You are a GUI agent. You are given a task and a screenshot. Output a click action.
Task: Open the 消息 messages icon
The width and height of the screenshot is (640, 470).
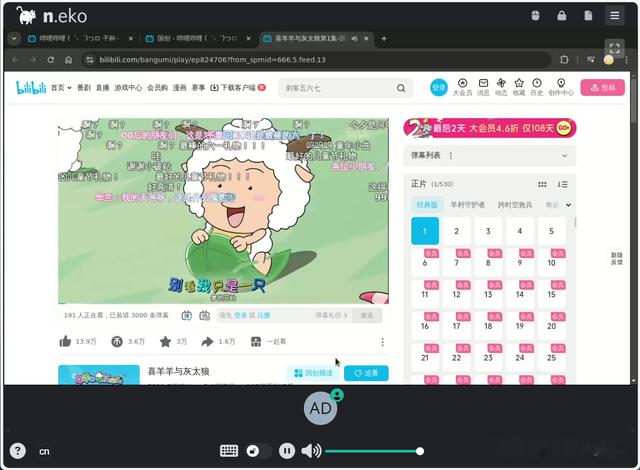[x=483, y=87]
